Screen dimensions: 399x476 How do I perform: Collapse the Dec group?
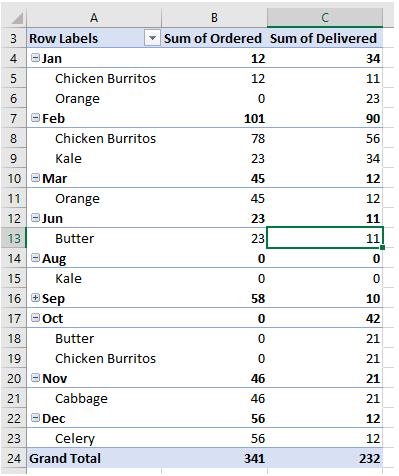click(35, 418)
